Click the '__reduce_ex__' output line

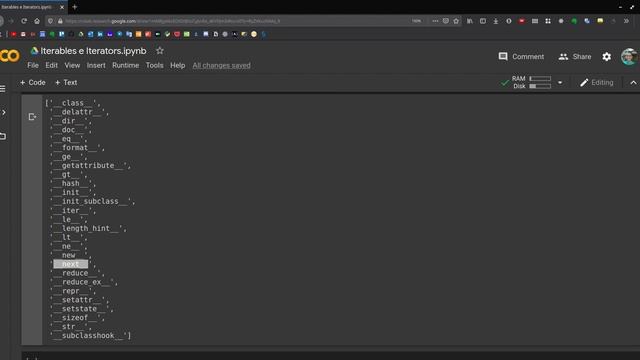pyautogui.click(x=84, y=282)
